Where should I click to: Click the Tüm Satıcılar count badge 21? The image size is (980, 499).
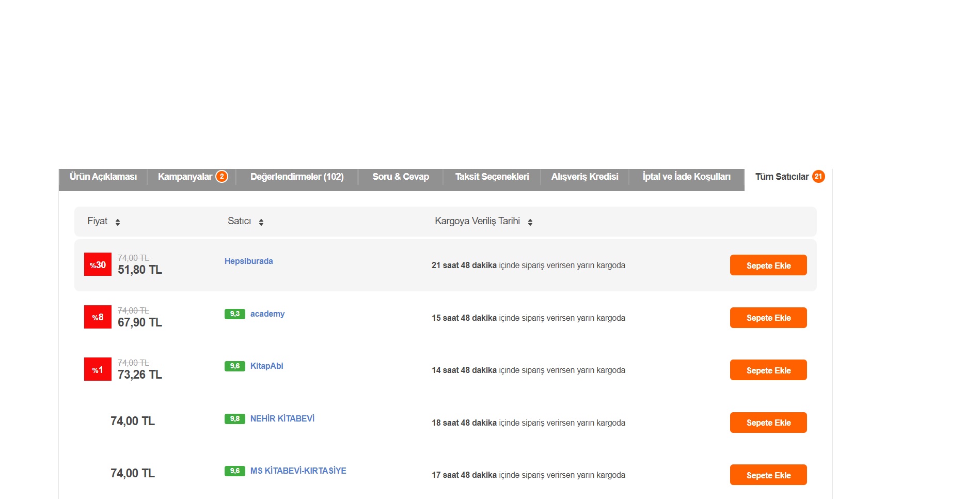click(818, 177)
